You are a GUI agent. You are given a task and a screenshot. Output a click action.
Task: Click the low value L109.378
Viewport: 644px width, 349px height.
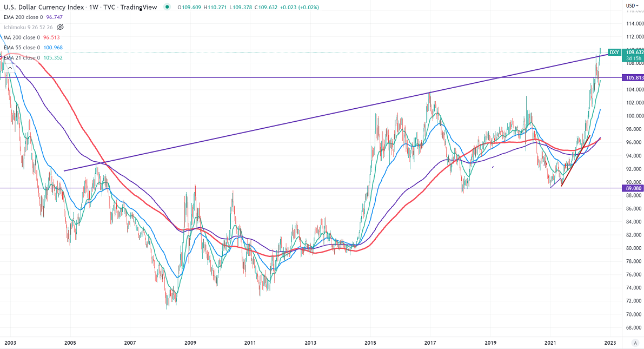click(x=241, y=8)
